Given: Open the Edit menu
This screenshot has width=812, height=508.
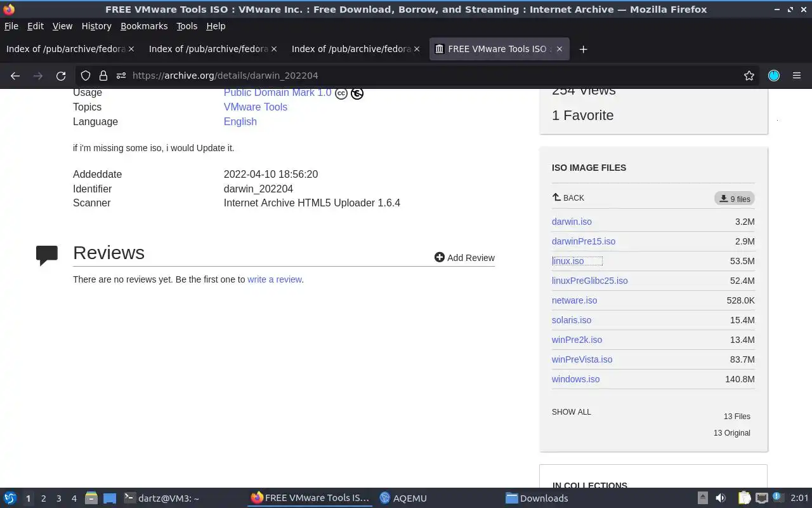Looking at the screenshot, I should coord(36,26).
